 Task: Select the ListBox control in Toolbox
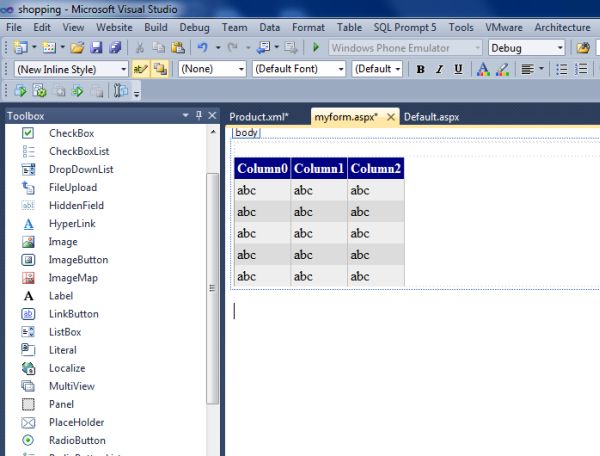point(65,332)
